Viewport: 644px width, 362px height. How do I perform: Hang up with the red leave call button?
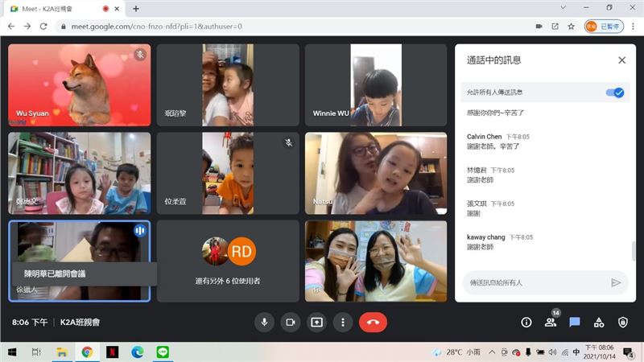coord(373,322)
